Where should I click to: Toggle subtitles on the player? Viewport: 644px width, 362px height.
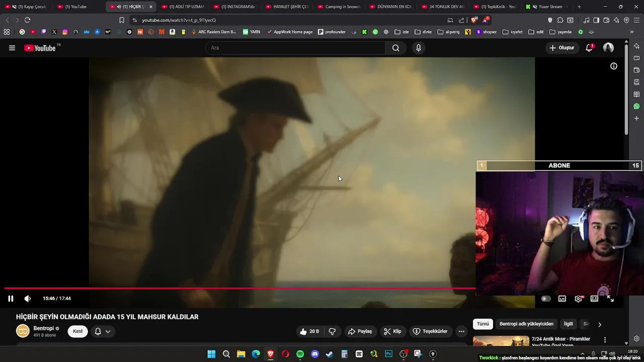coord(562,299)
